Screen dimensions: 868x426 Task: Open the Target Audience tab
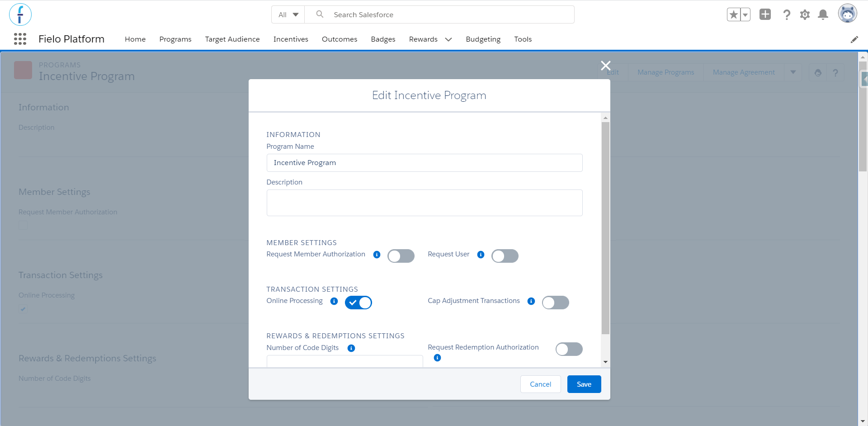tap(232, 39)
